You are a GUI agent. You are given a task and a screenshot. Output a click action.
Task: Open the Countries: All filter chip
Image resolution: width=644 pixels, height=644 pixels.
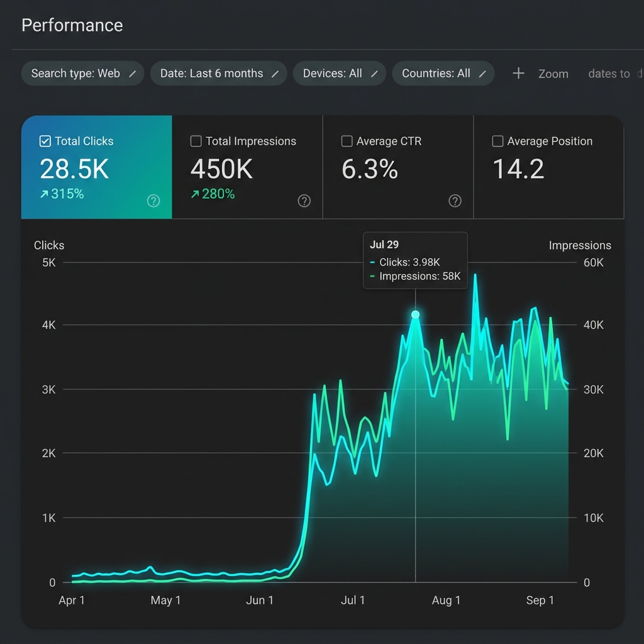tap(443, 74)
